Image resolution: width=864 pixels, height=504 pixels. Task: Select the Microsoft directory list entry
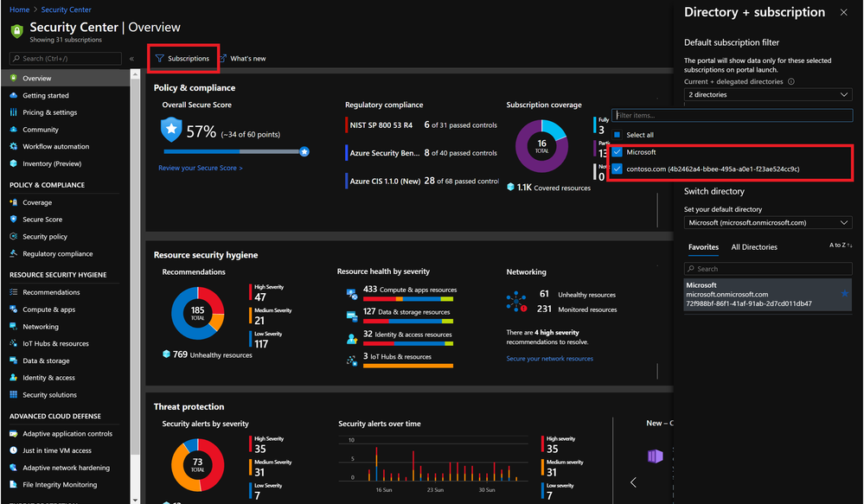click(x=768, y=294)
